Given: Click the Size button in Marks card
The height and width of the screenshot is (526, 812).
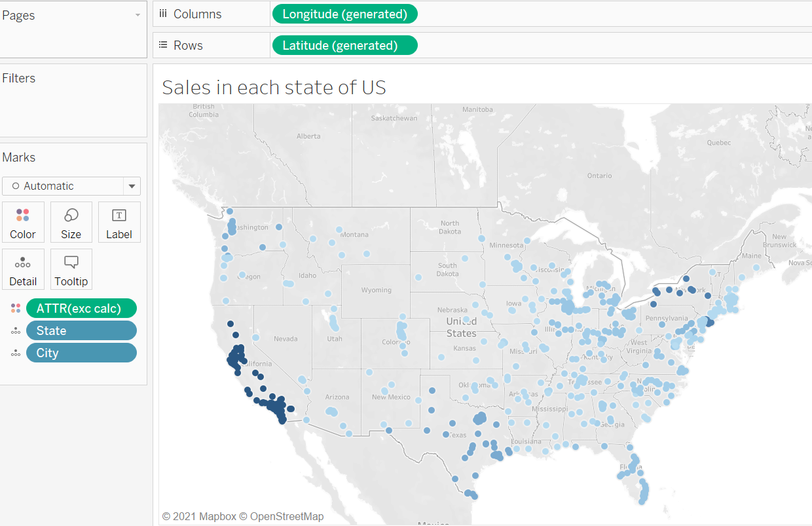Looking at the screenshot, I should coord(71,222).
